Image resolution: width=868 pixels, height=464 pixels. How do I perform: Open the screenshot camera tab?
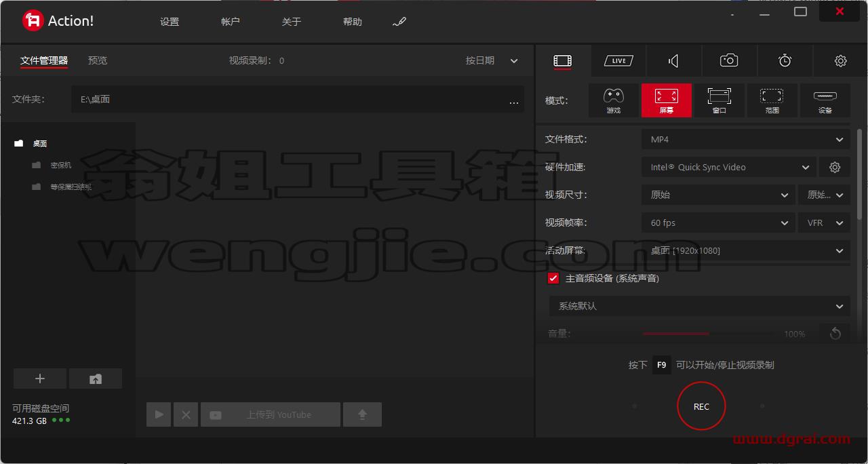point(729,61)
